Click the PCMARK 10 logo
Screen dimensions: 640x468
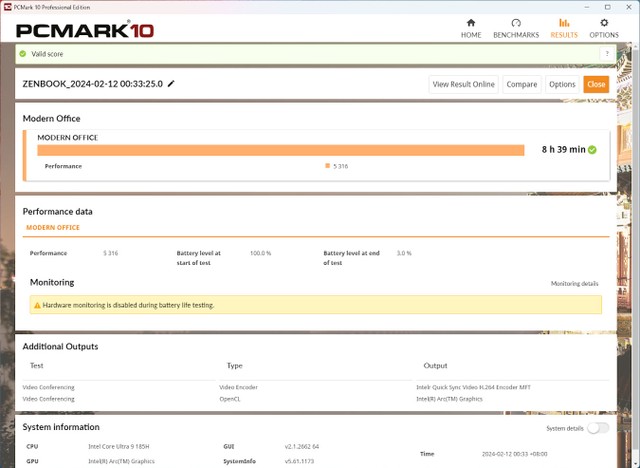pyautogui.click(x=85, y=30)
